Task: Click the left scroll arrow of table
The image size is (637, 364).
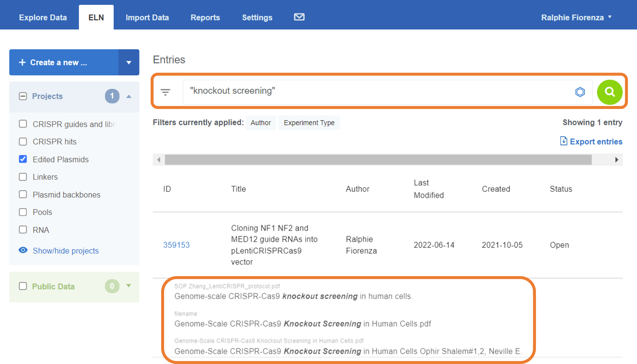Action: point(159,160)
